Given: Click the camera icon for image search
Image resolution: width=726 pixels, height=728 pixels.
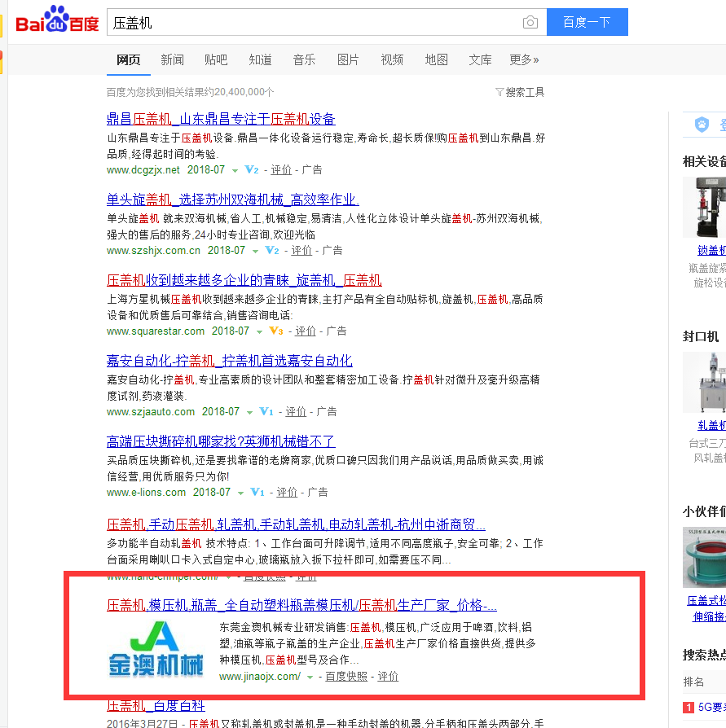Looking at the screenshot, I should pos(530,22).
